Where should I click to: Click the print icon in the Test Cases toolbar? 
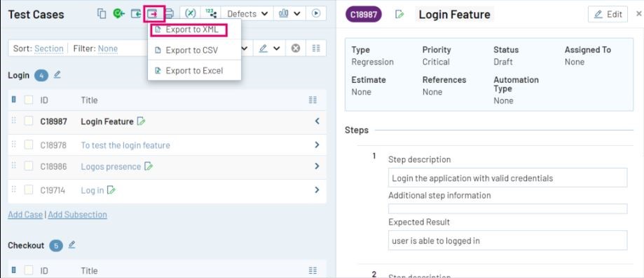pyautogui.click(x=169, y=13)
